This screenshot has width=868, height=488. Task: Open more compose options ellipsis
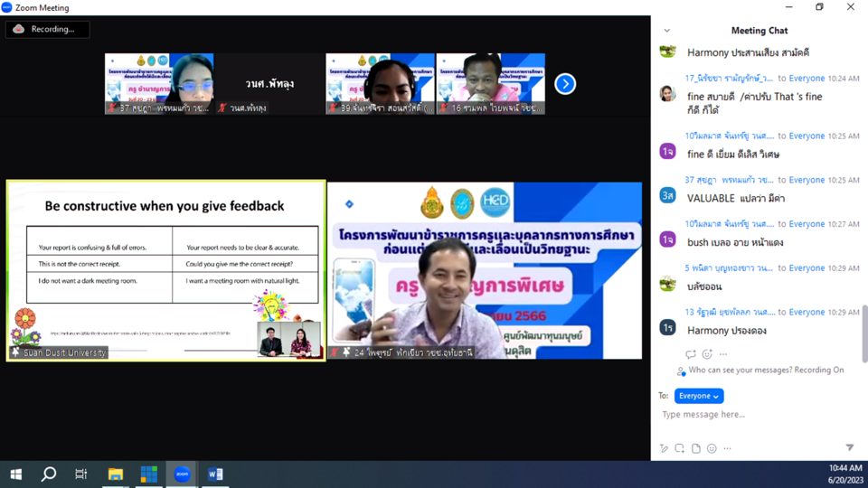click(727, 448)
